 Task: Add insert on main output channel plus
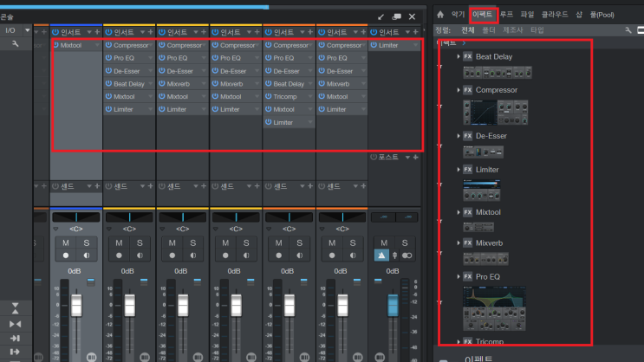[416, 32]
